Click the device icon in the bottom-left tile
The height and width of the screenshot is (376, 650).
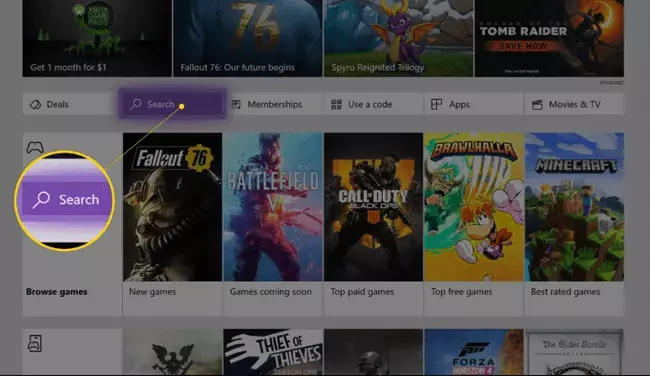(x=35, y=343)
